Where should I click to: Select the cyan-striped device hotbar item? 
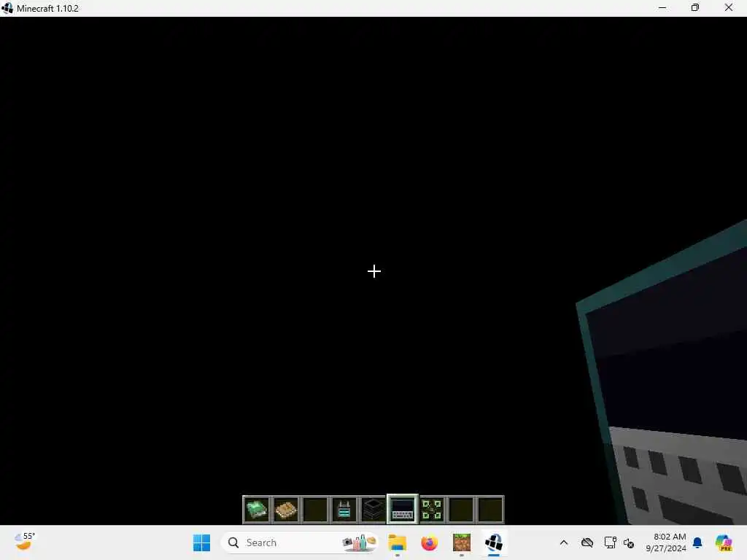click(344, 510)
